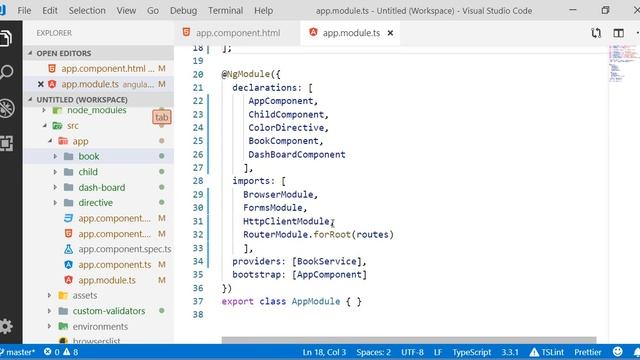This screenshot has width=640, height=360.
Task: Click the EXPLORER panel title
Action: 54,33
